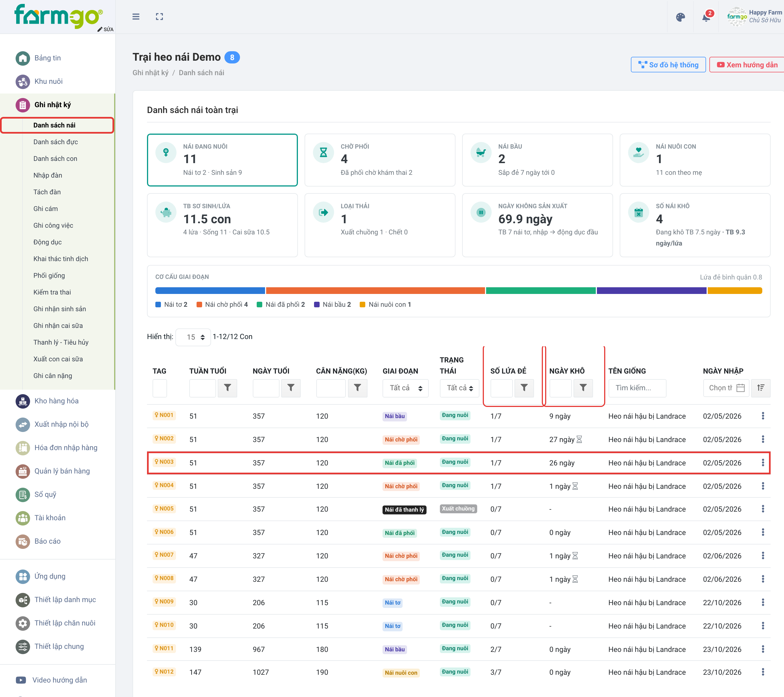Click the Báo cáo sidebar icon
Screen dimensions: 784x697
pos(23,541)
